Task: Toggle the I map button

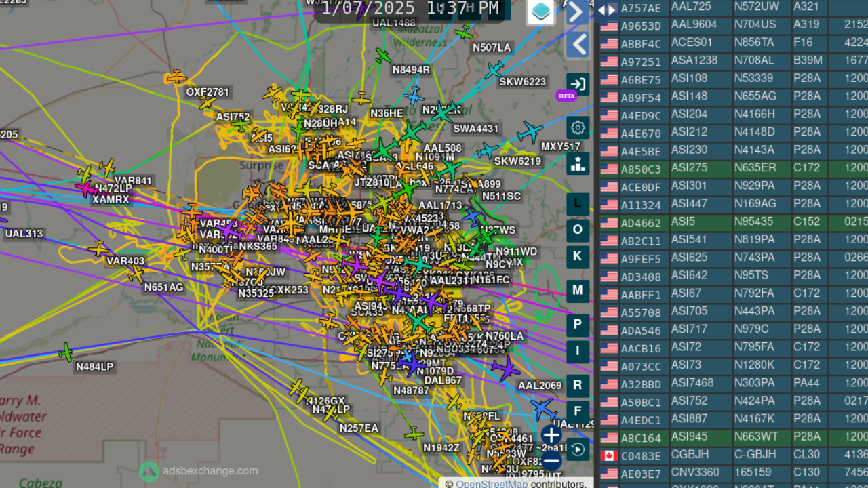Action: tap(578, 351)
